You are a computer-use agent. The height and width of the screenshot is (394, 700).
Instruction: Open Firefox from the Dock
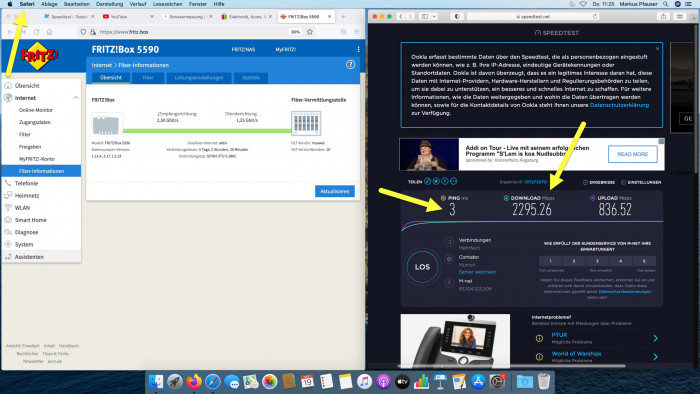pyautogui.click(x=194, y=382)
